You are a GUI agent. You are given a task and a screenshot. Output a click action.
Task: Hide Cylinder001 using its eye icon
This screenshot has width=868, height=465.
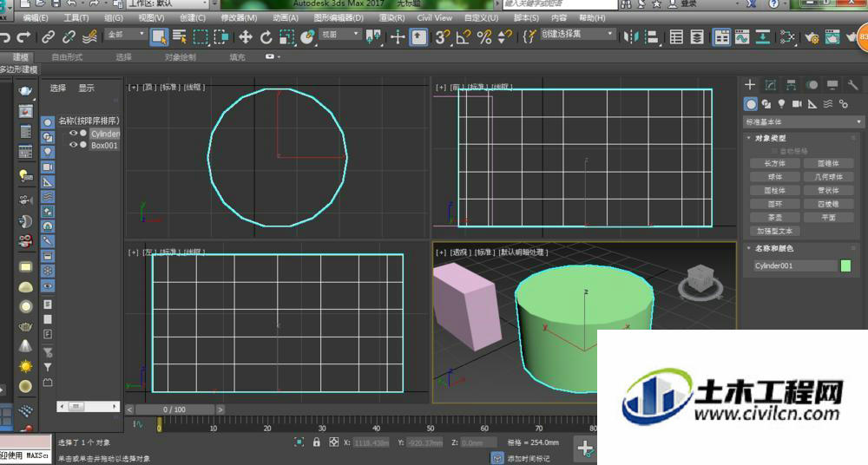click(x=73, y=134)
